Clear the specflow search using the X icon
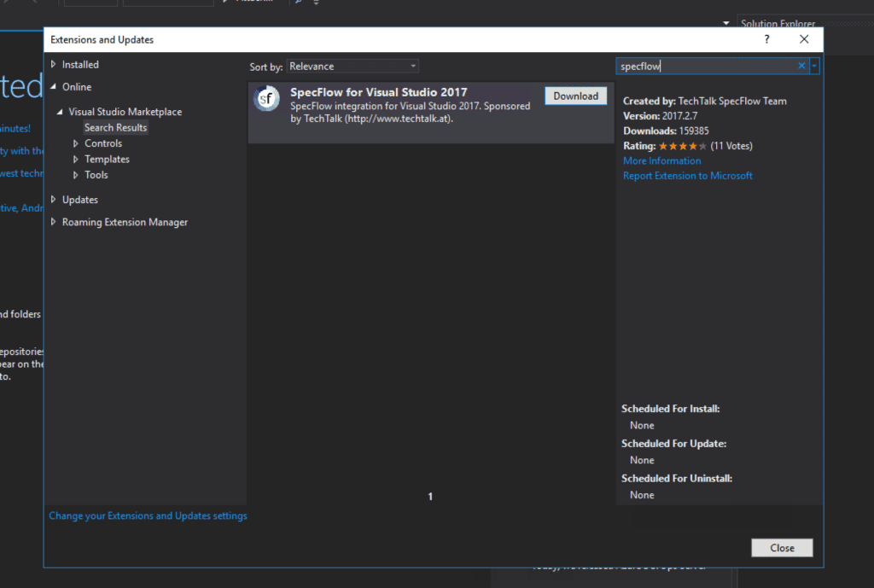This screenshot has height=588, width=874. [x=801, y=66]
